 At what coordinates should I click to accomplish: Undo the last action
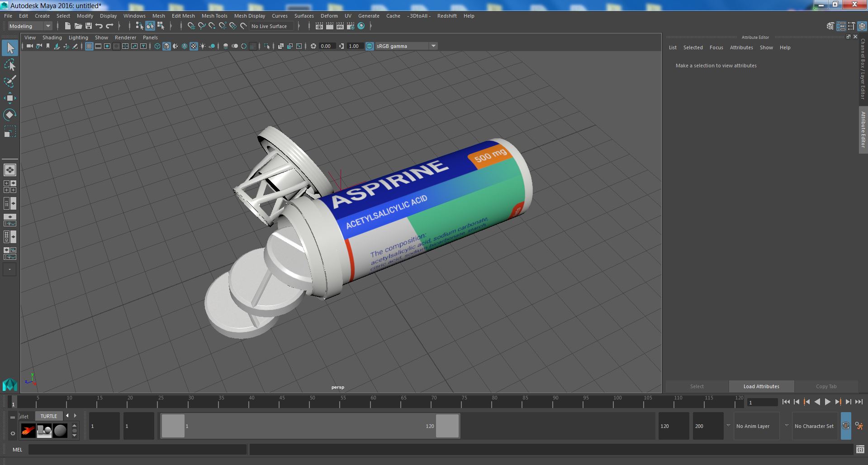pyautogui.click(x=99, y=26)
